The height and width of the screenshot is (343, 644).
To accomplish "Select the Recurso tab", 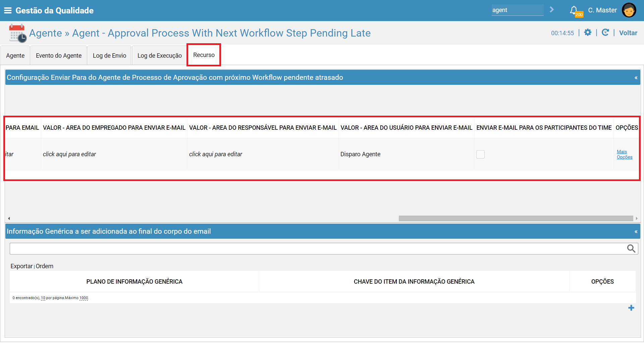I will 204,55.
